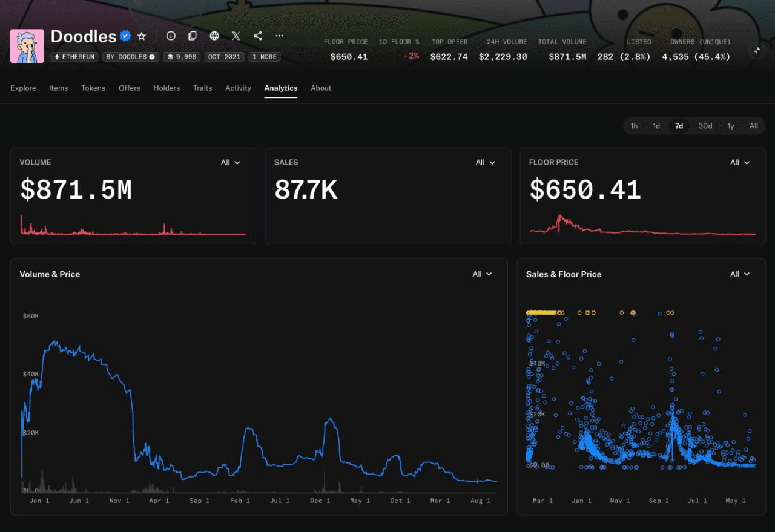Viewport: 775px width, 532px height.
Task: Copy the collection address icon
Action: point(193,36)
